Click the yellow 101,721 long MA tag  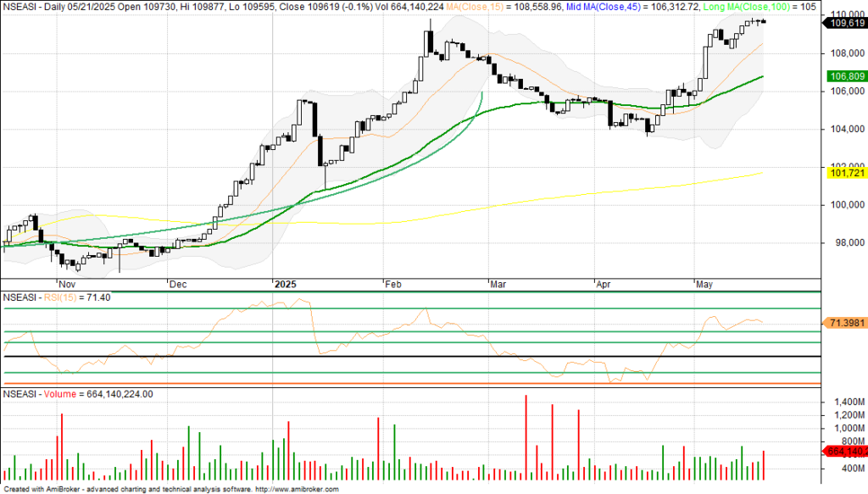pos(844,173)
